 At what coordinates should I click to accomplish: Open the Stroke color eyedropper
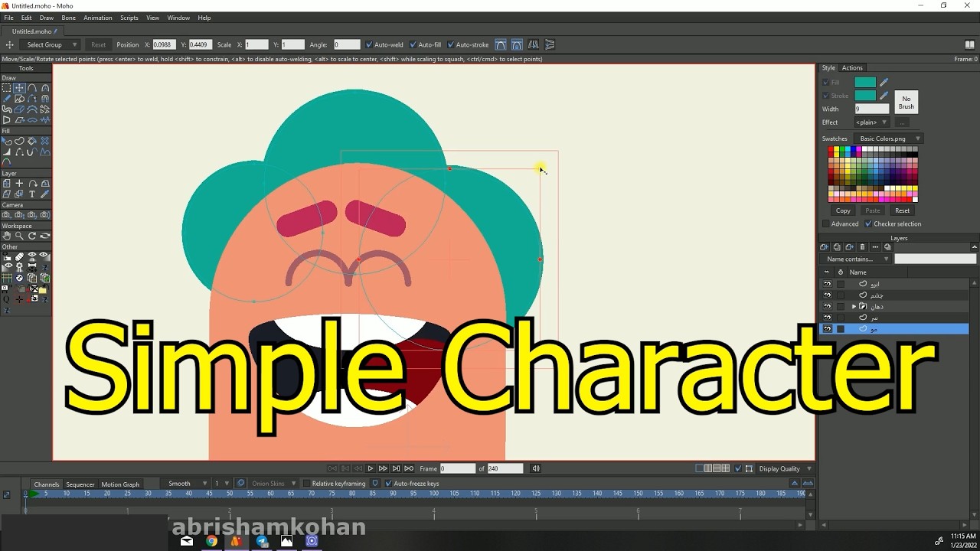tap(884, 96)
